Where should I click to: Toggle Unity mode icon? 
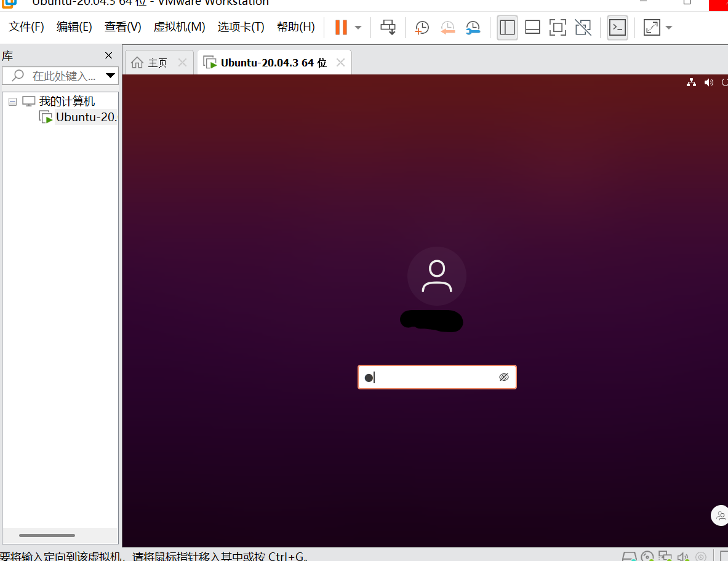point(583,28)
